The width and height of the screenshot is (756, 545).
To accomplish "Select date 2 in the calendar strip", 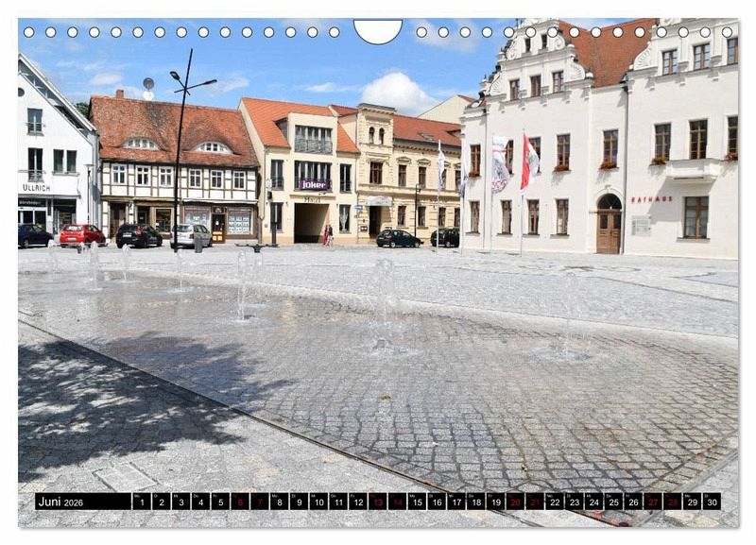I will [x=162, y=502].
